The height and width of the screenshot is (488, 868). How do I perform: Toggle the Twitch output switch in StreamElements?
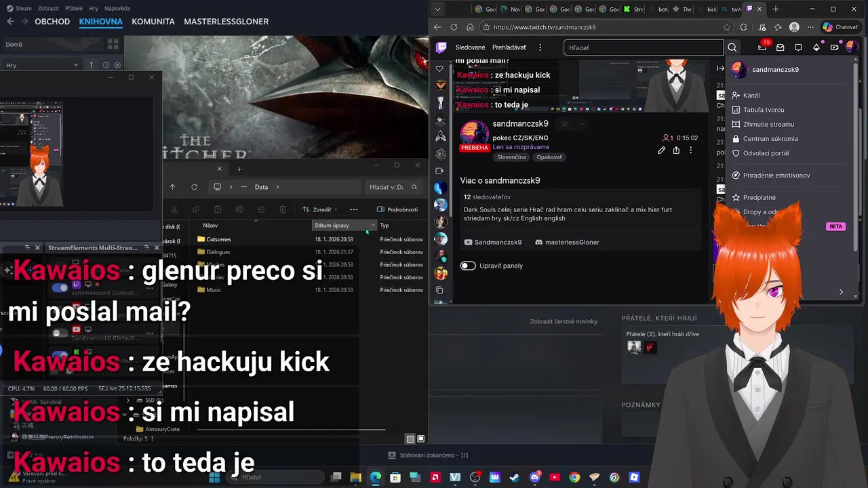click(x=60, y=287)
